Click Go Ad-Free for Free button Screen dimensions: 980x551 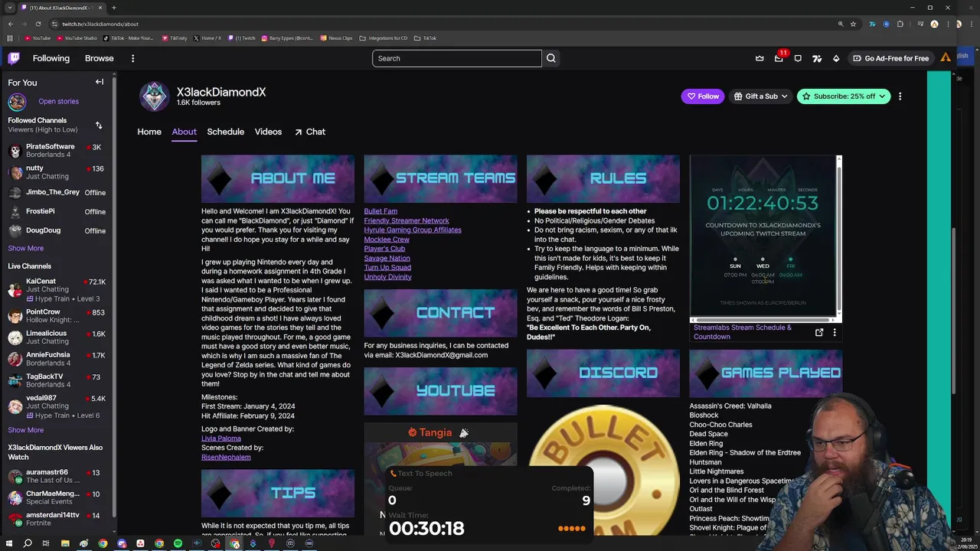click(890, 58)
